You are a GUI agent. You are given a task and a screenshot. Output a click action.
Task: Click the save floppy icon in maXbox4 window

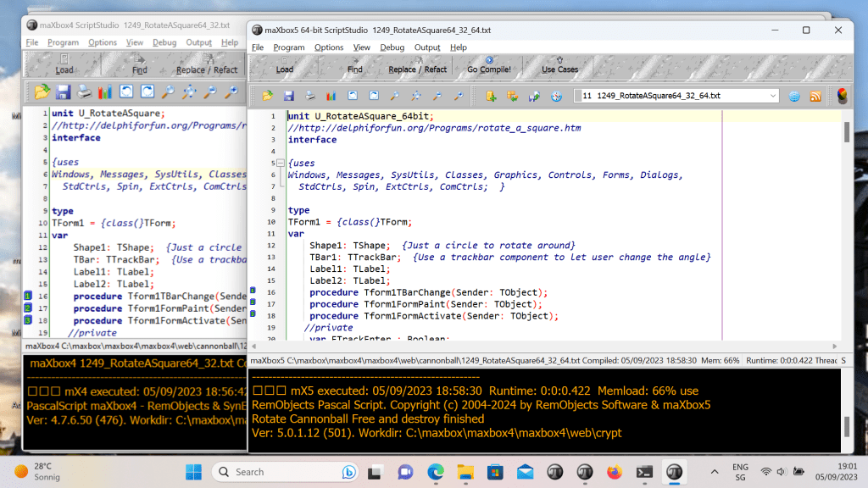(x=63, y=91)
